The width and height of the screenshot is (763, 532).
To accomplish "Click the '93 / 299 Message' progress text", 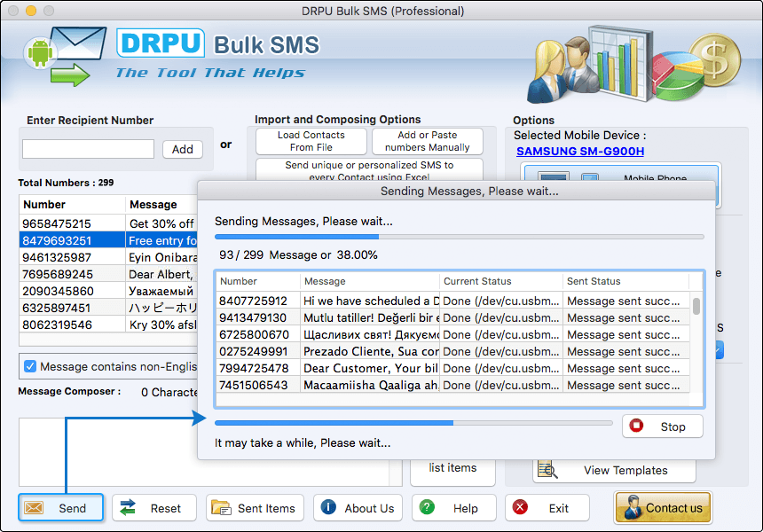I will pyautogui.click(x=298, y=254).
